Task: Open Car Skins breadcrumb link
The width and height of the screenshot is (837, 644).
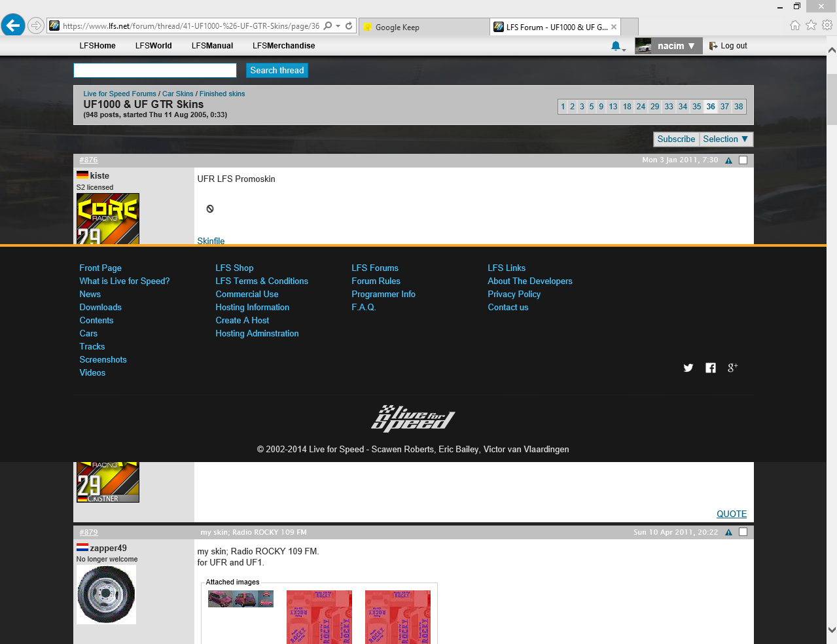Action: tap(177, 94)
